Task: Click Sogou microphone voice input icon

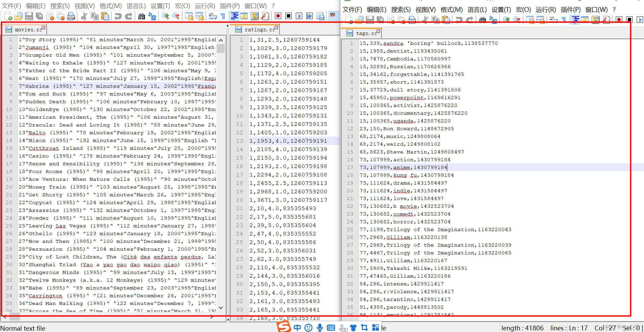Action: pyautogui.click(x=320, y=328)
